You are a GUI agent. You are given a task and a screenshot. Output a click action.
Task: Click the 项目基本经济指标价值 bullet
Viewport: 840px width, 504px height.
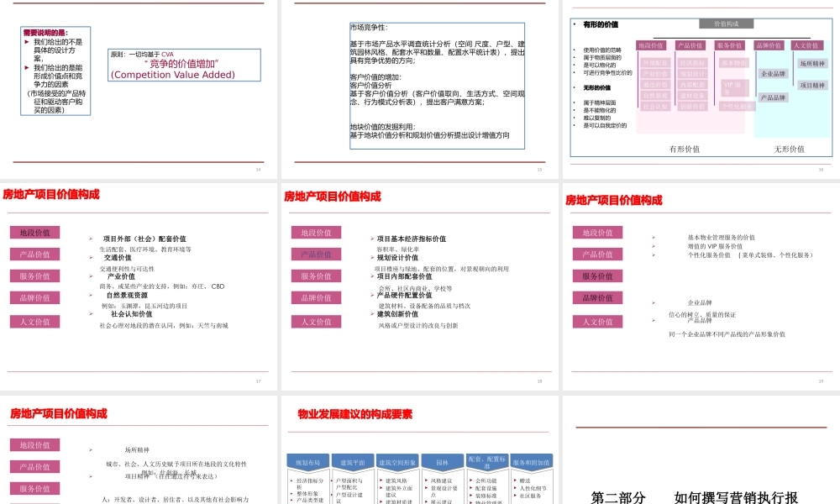tap(411, 239)
